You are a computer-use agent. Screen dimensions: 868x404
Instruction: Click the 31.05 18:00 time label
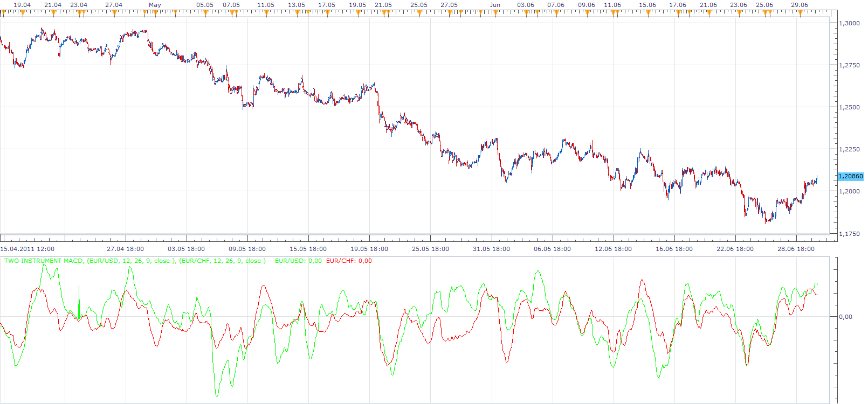[x=491, y=249]
